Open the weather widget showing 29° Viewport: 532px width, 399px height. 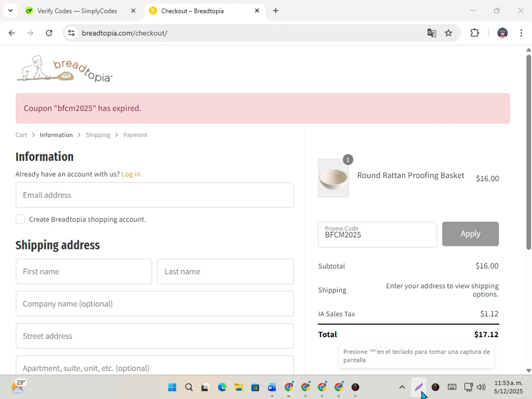pos(18,387)
